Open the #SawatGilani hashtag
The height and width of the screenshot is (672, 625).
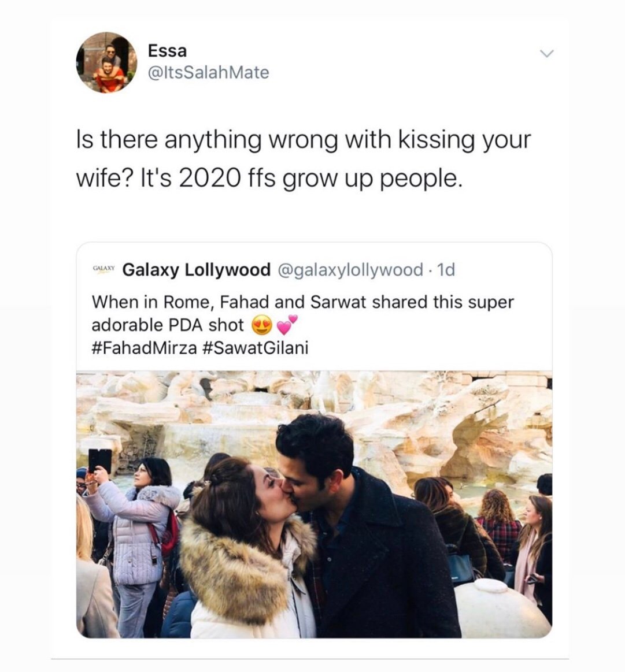pos(255,348)
